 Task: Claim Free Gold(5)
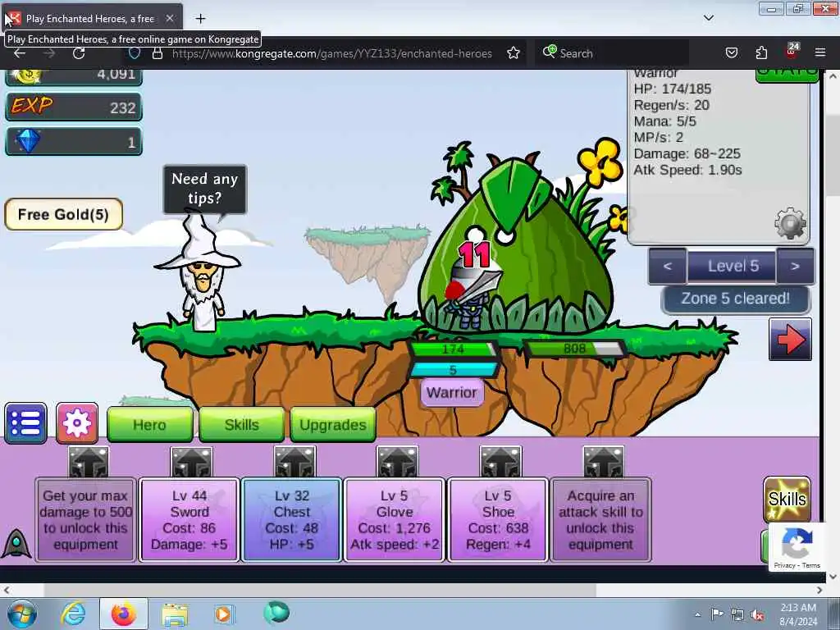point(64,214)
